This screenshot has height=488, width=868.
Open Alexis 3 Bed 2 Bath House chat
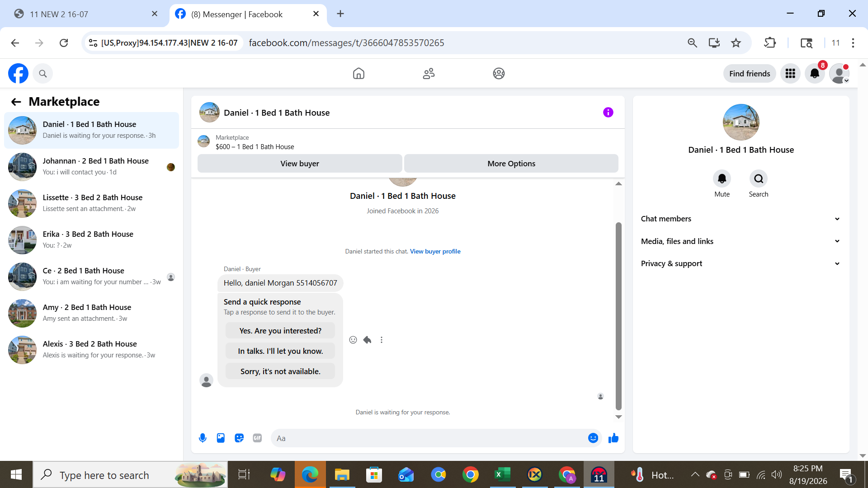click(x=92, y=349)
